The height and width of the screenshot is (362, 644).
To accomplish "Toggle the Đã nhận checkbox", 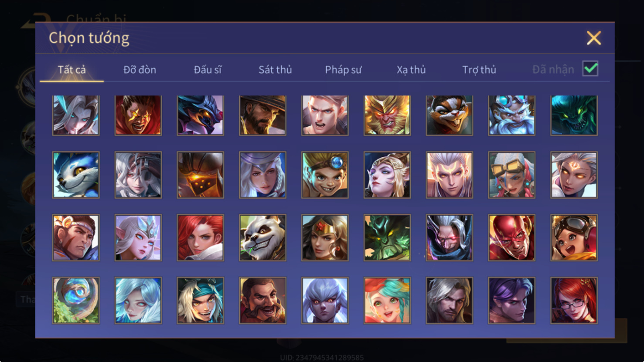I will pyautogui.click(x=590, y=69).
